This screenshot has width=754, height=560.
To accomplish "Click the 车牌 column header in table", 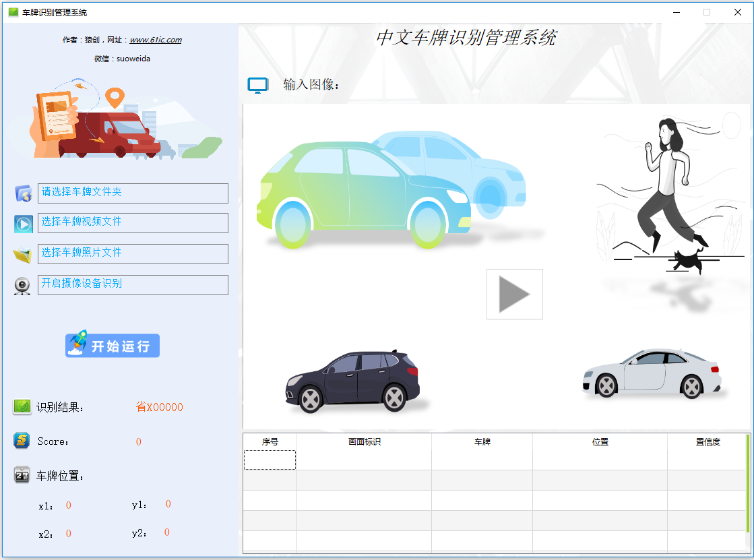I will pos(482,442).
